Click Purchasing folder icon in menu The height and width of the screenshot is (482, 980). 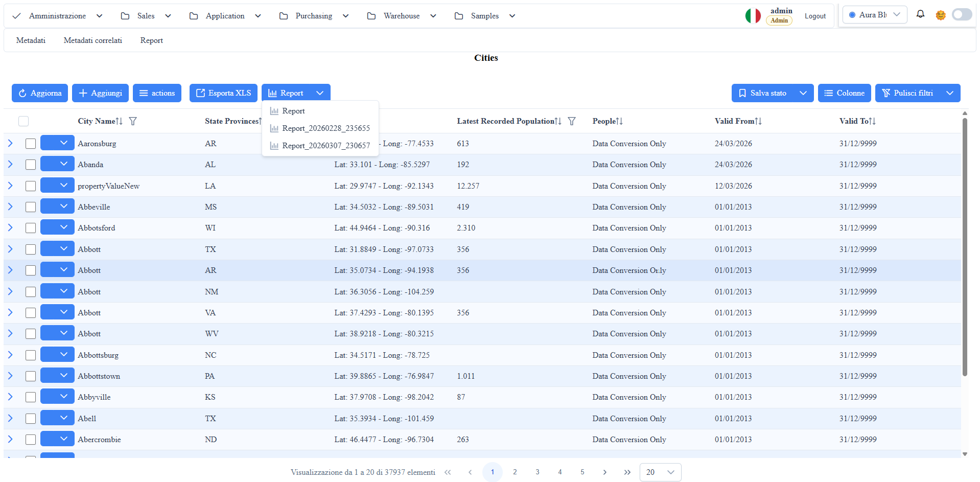click(x=284, y=16)
